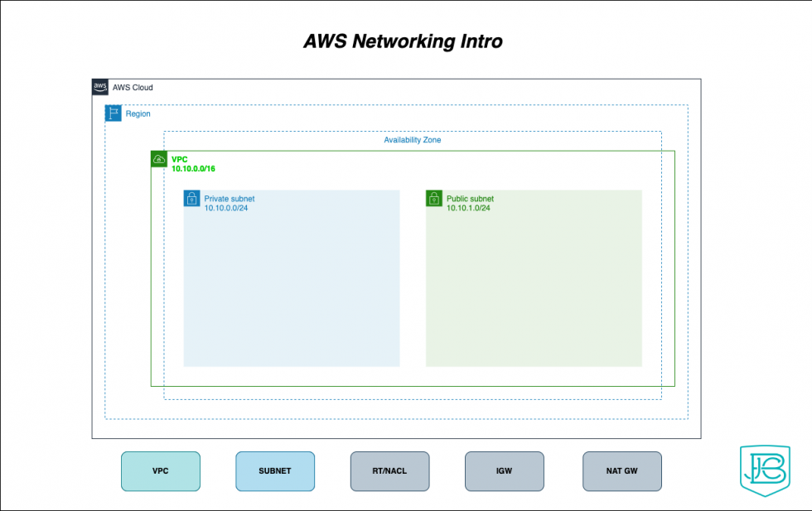
Task: Click the SUBNET button
Action: pos(275,471)
